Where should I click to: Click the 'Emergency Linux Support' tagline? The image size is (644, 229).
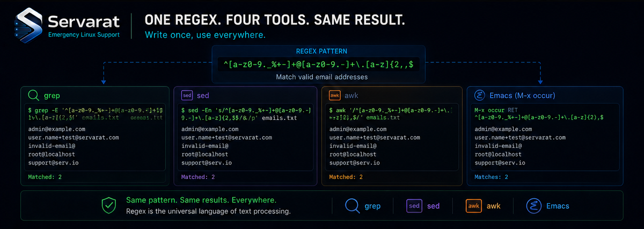tap(83, 35)
